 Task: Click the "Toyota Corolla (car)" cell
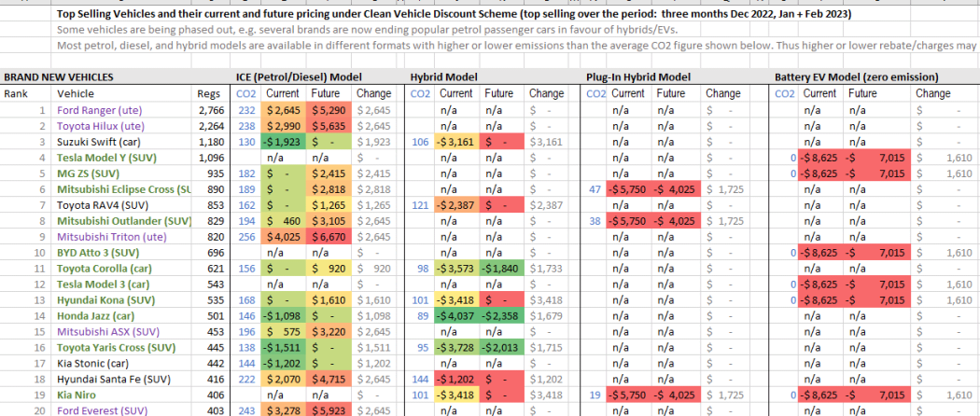click(122, 269)
